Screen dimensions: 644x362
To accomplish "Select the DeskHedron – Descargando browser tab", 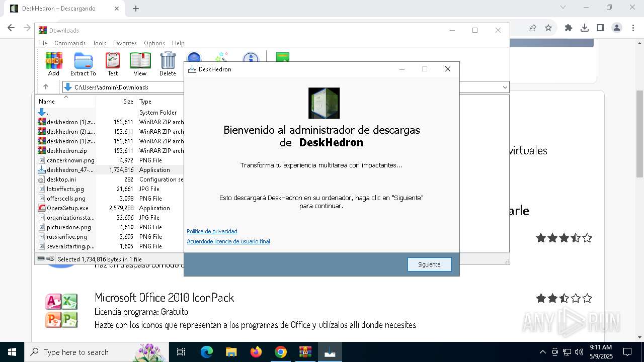I will click(64, 9).
